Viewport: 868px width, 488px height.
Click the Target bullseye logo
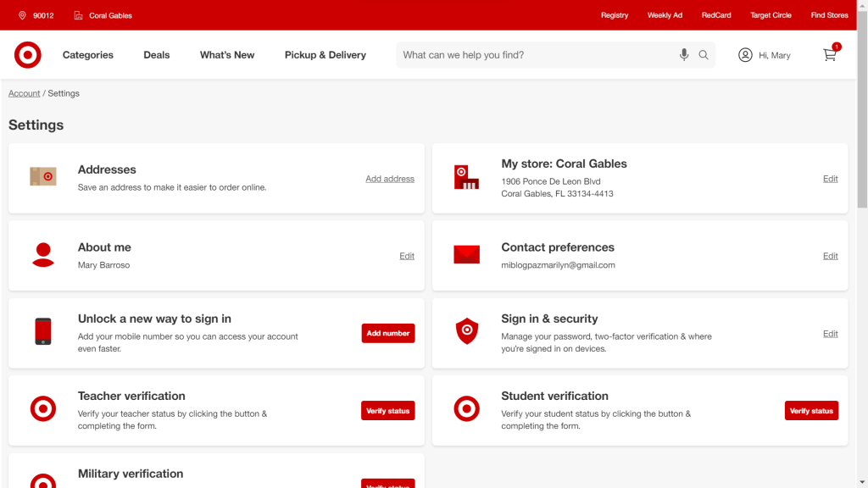(x=28, y=55)
